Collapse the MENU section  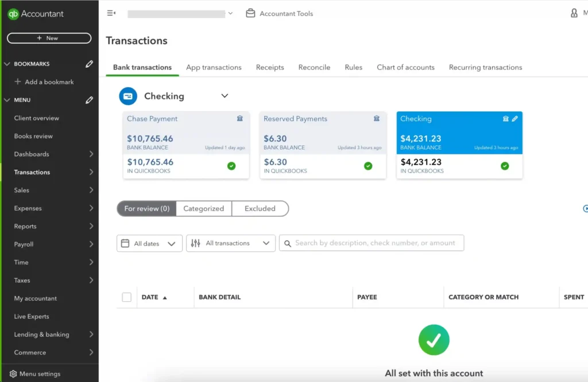pos(7,100)
